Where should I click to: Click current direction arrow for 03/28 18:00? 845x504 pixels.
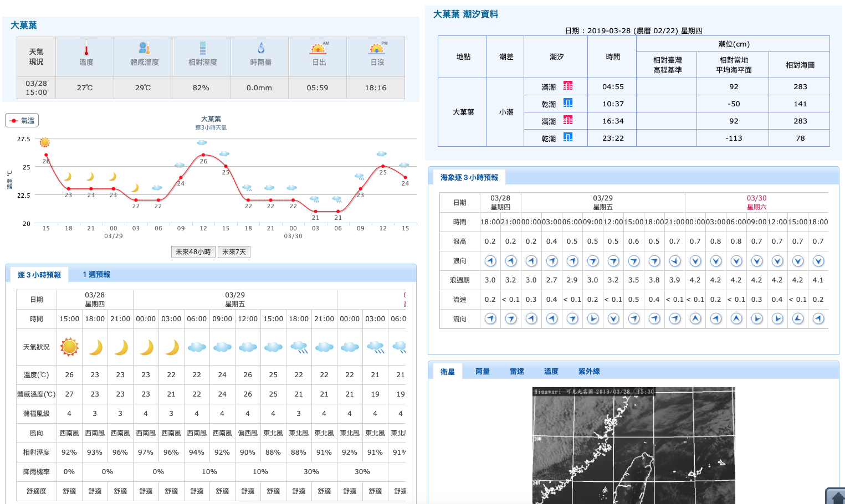(490, 318)
